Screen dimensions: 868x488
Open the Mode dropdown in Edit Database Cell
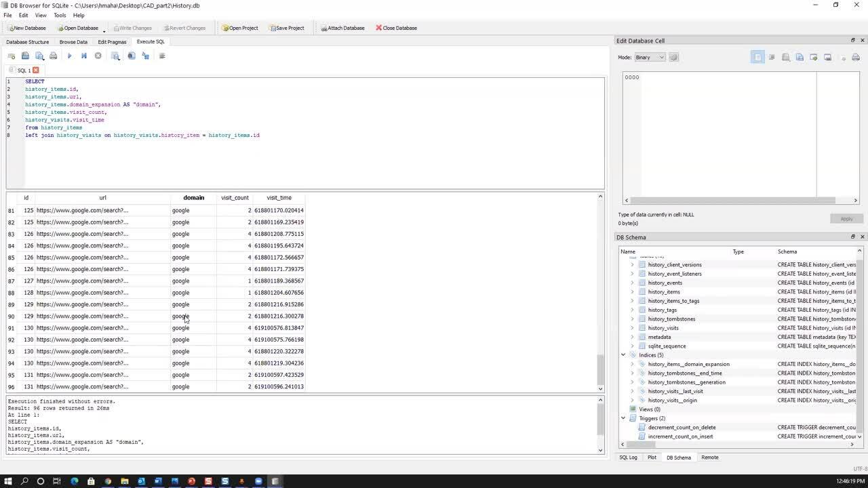pyautogui.click(x=649, y=57)
